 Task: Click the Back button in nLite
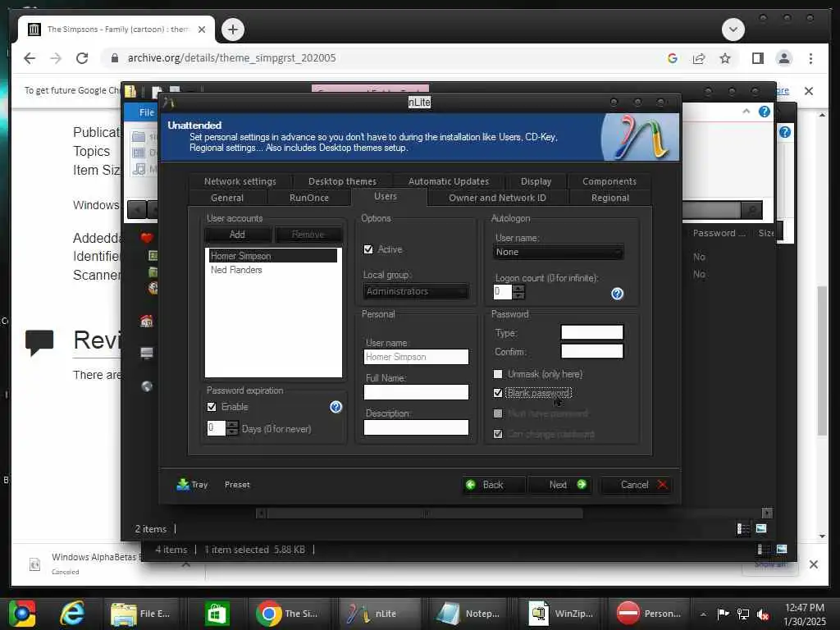click(493, 484)
